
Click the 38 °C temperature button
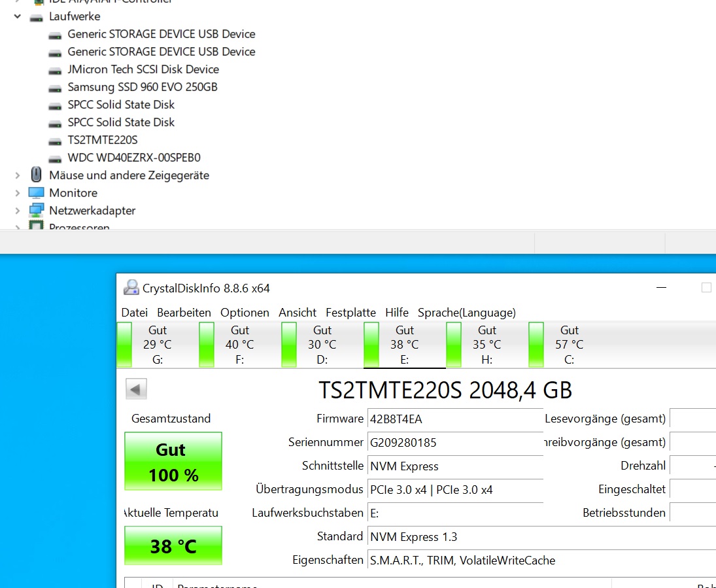173,545
